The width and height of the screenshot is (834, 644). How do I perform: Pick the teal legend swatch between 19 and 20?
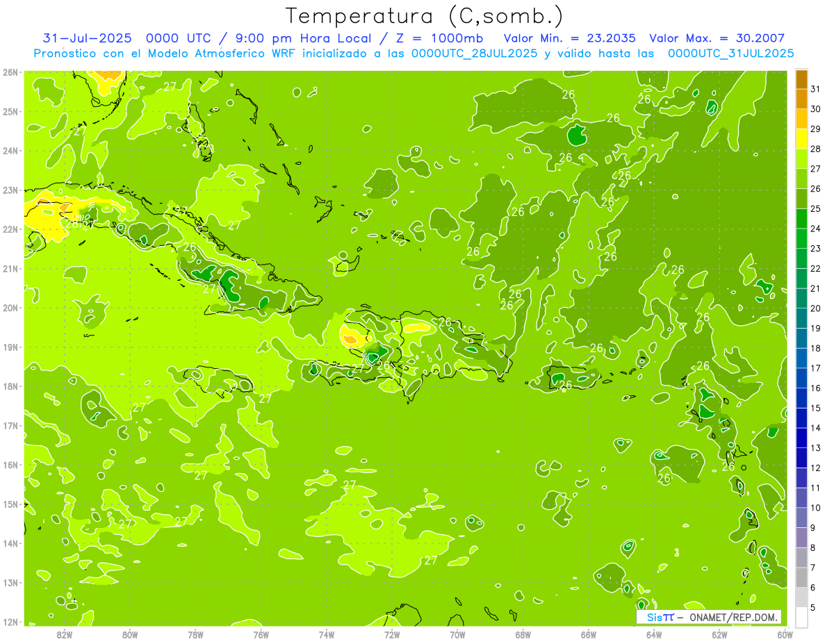tap(801, 318)
